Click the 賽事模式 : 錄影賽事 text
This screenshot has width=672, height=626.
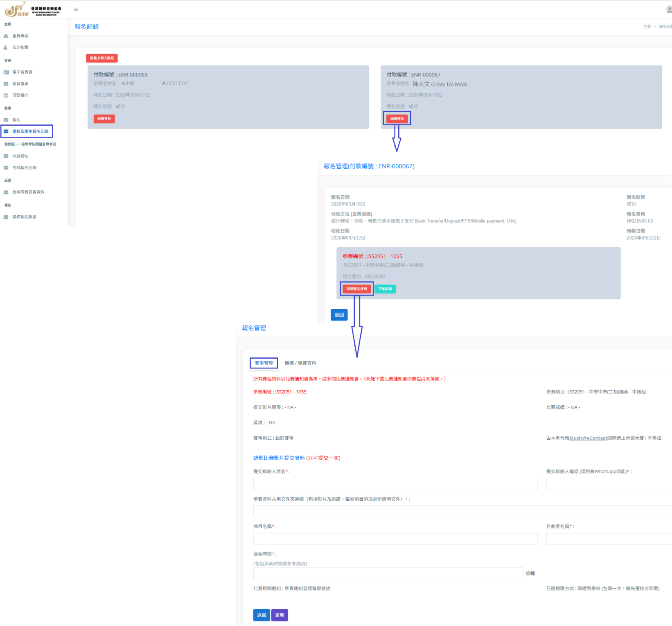273,438
